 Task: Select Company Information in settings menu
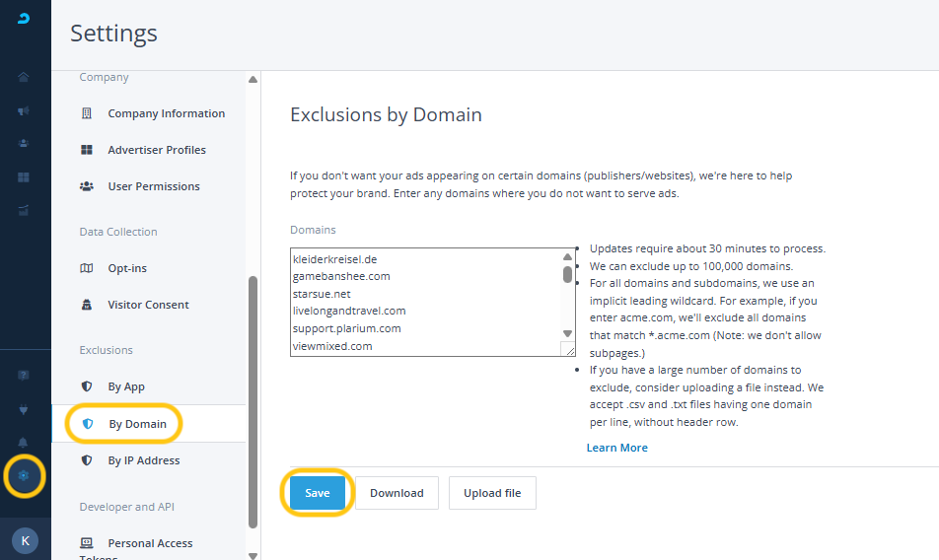point(166,113)
